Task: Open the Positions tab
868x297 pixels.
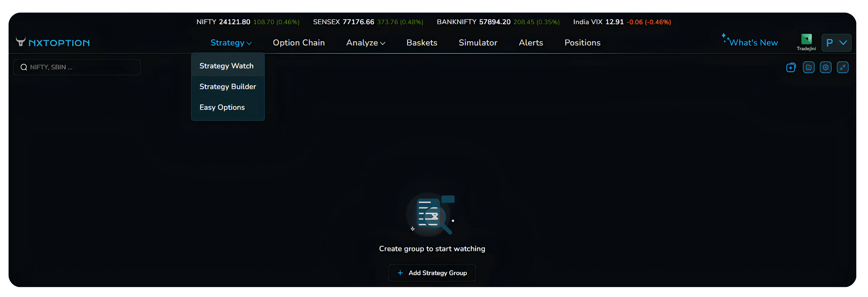Action: (582, 43)
